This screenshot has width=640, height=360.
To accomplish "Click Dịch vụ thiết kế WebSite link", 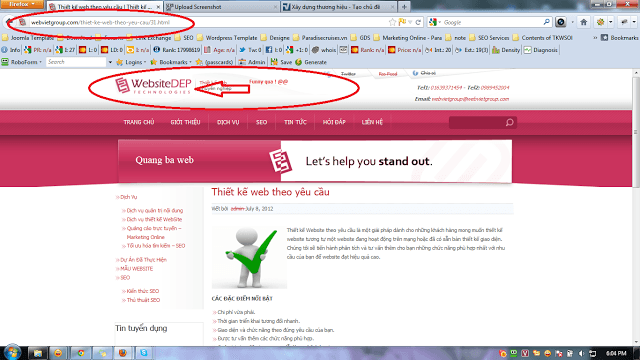I will pos(154,219).
